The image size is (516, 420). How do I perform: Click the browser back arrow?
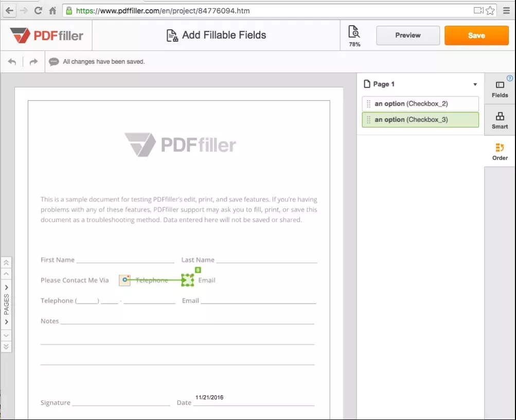[x=10, y=10]
